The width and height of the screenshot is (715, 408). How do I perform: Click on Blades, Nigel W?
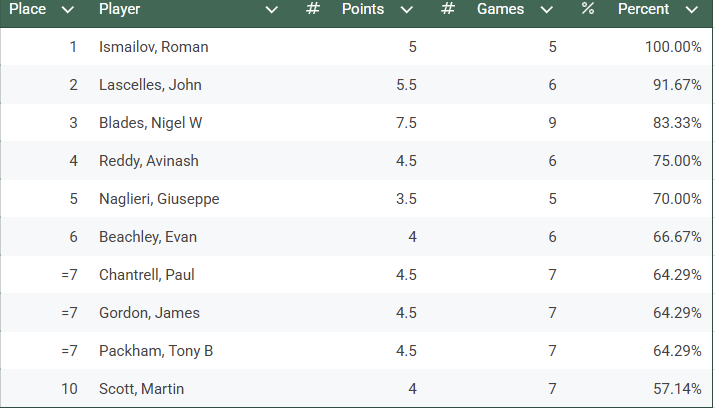tap(150, 123)
